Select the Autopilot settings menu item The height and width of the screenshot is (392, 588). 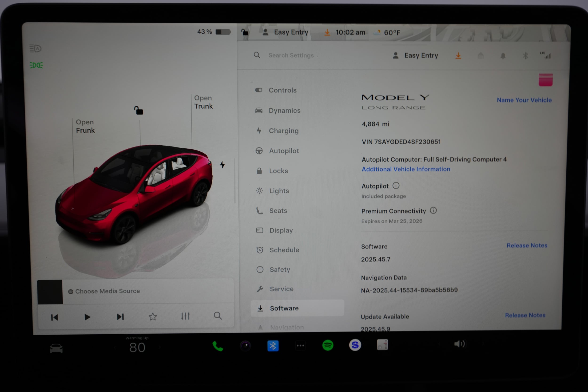tap(284, 151)
